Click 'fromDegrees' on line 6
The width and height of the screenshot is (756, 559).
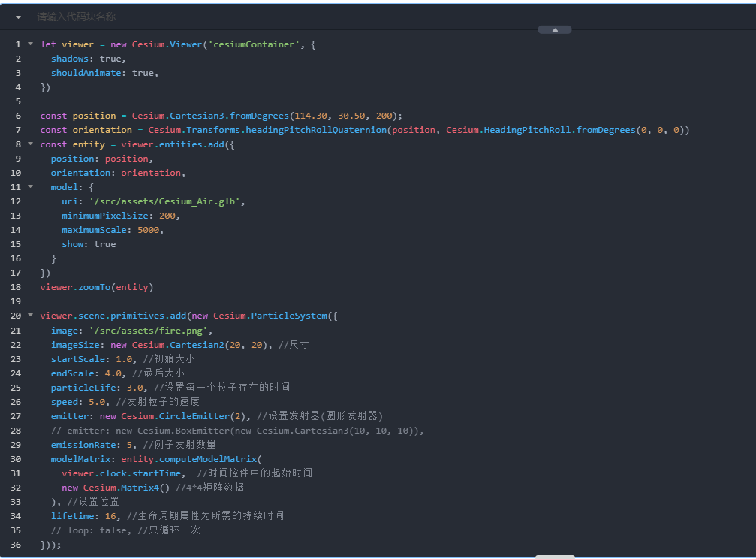[x=259, y=116]
